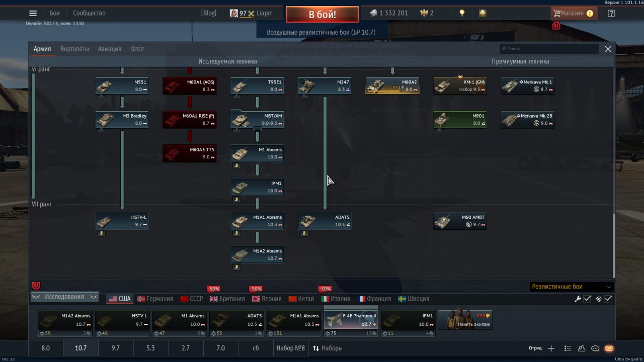The height and width of the screenshot is (362, 644).
Task: Open Liapin player profile
Action: [x=251, y=13]
